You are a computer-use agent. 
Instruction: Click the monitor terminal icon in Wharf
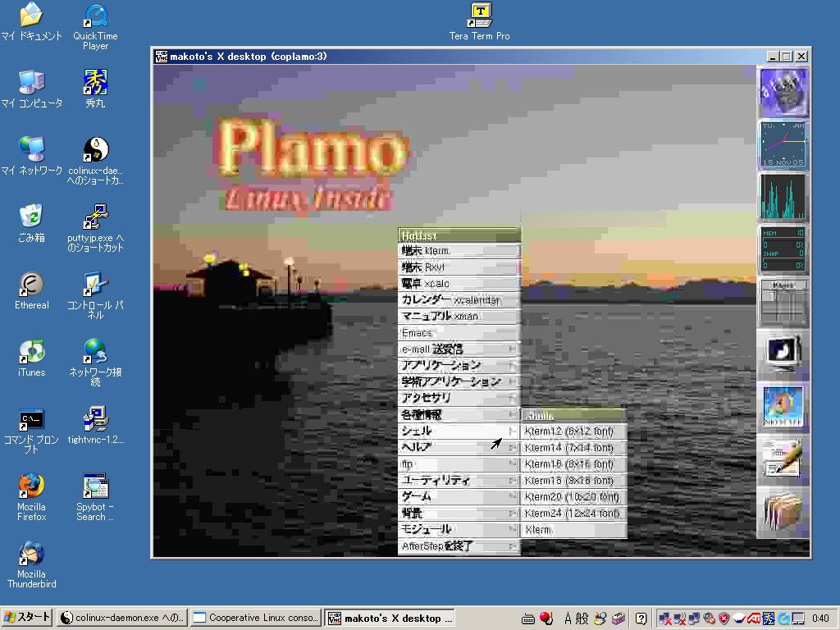(783, 354)
